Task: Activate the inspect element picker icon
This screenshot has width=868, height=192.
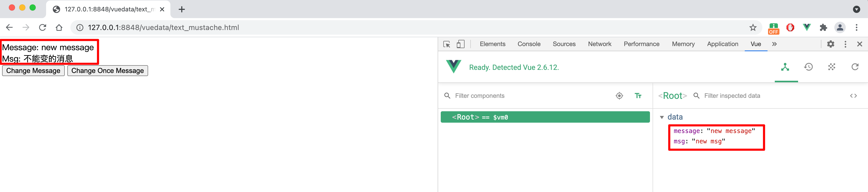Action: tap(447, 44)
